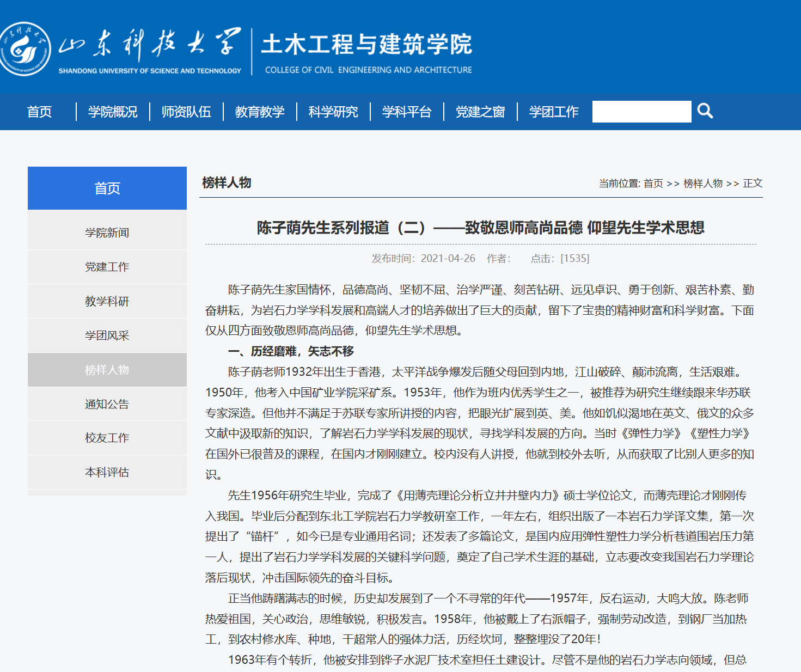Open 首页 in the top navigation bar
The width and height of the screenshot is (801, 672).
pyautogui.click(x=39, y=112)
